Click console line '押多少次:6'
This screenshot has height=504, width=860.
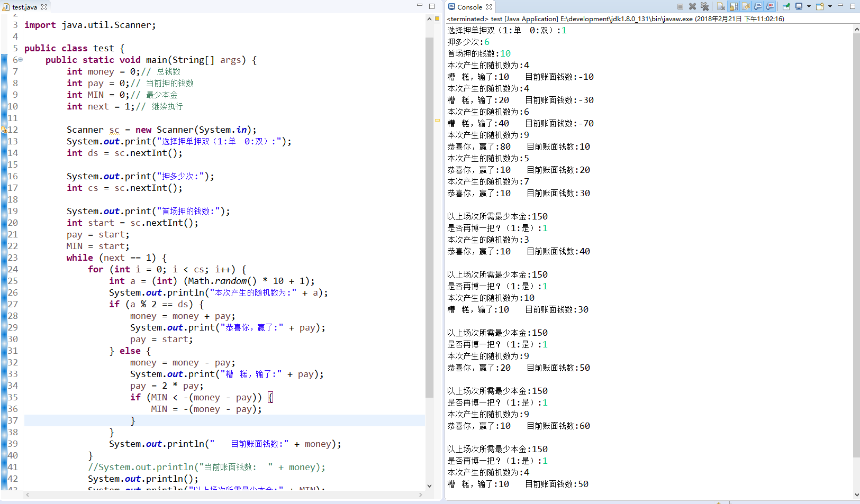[468, 42]
